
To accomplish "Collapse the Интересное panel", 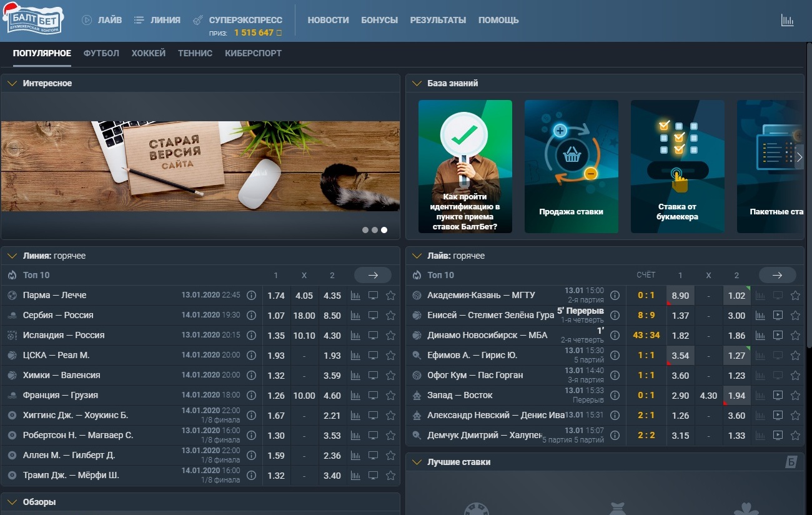I will coord(12,83).
